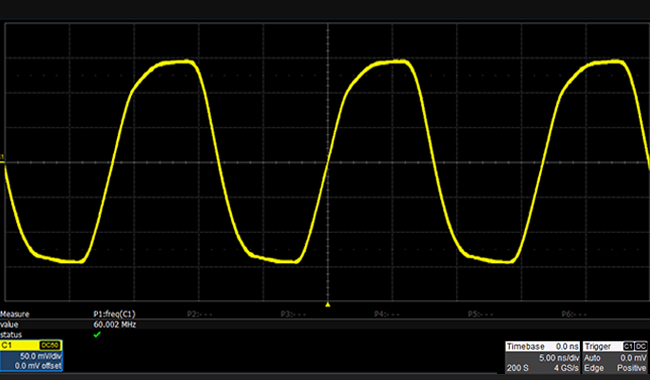The width and height of the screenshot is (650, 380).
Task: Click the 4 GS/s sample rate readout
Action: pyautogui.click(x=566, y=368)
